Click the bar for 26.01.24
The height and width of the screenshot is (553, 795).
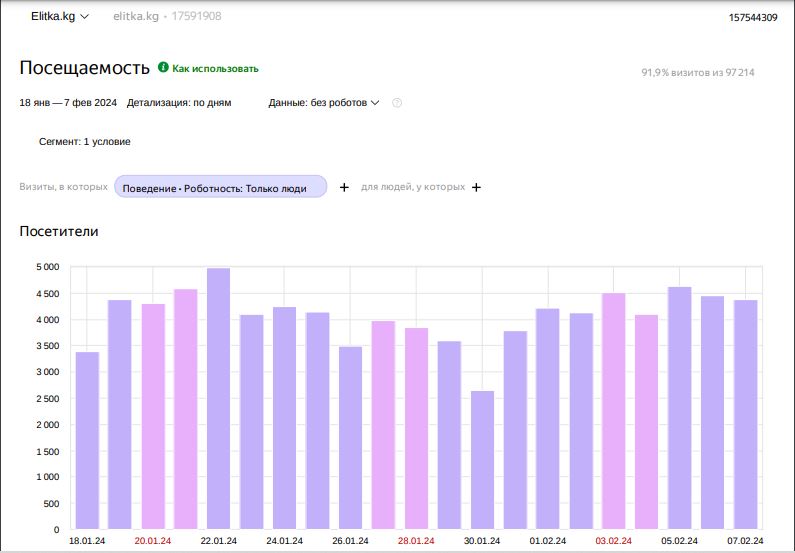[350, 438]
